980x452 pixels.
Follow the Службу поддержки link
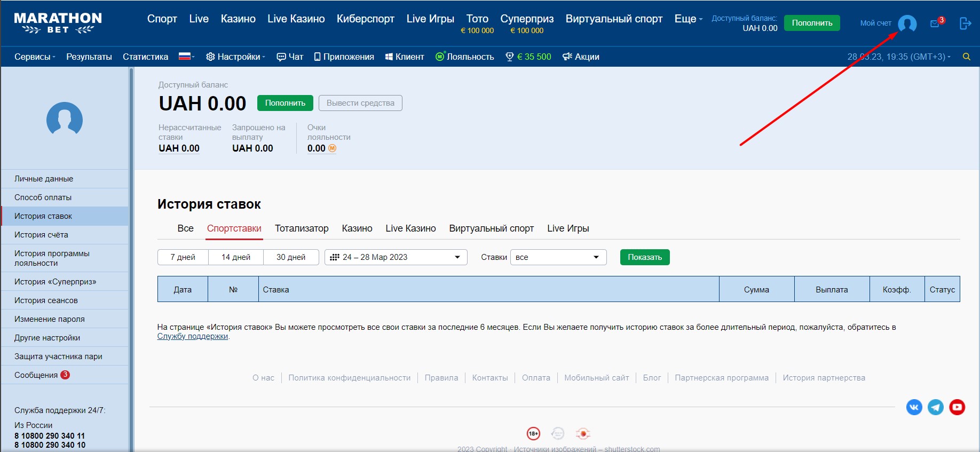tap(192, 336)
